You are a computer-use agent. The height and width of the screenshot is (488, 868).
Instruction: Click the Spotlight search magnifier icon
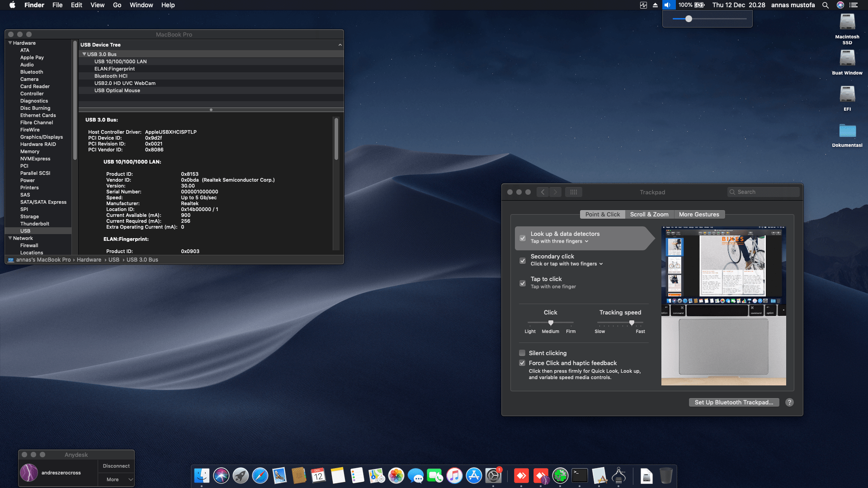pos(826,5)
